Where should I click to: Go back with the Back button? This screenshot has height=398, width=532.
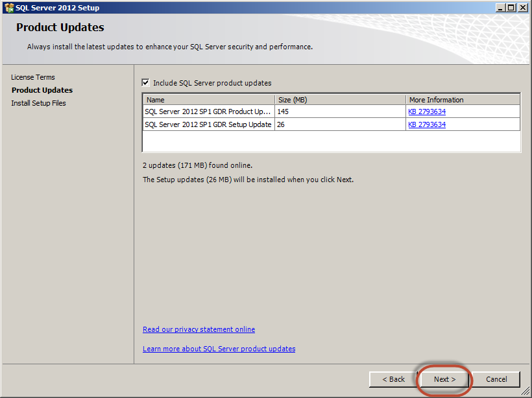pyautogui.click(x=393, y=379)
